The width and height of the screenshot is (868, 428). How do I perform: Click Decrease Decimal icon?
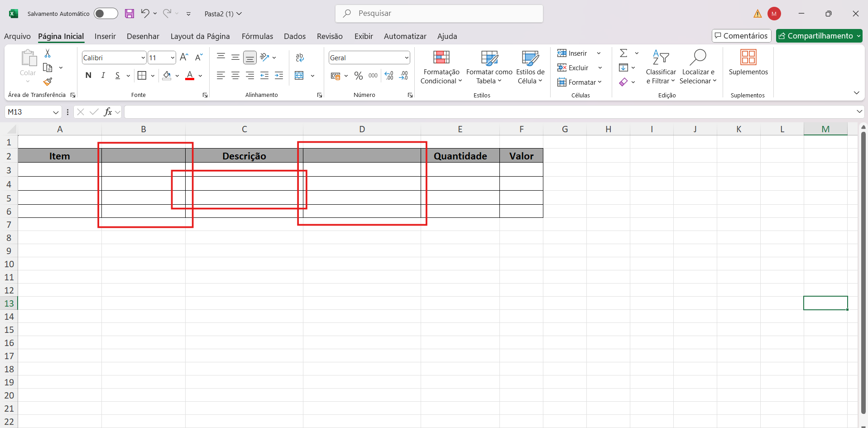[x=403, y=76]
